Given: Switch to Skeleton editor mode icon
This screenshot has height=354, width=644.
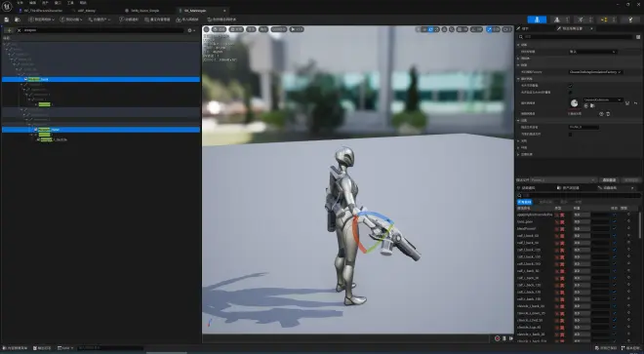Looking at the screenshot, I should pos(537,20).
